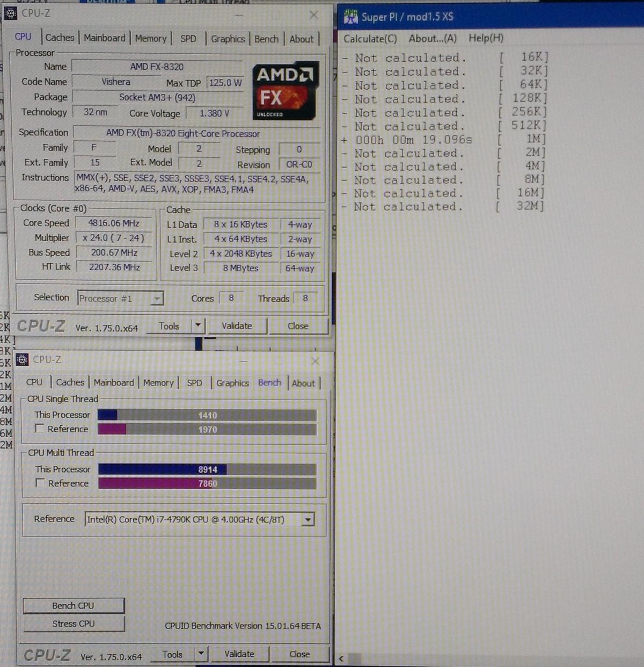Screen dimensions: 644x667
Task: Close the bottom CPU-Z window with X
Action: 315,361
